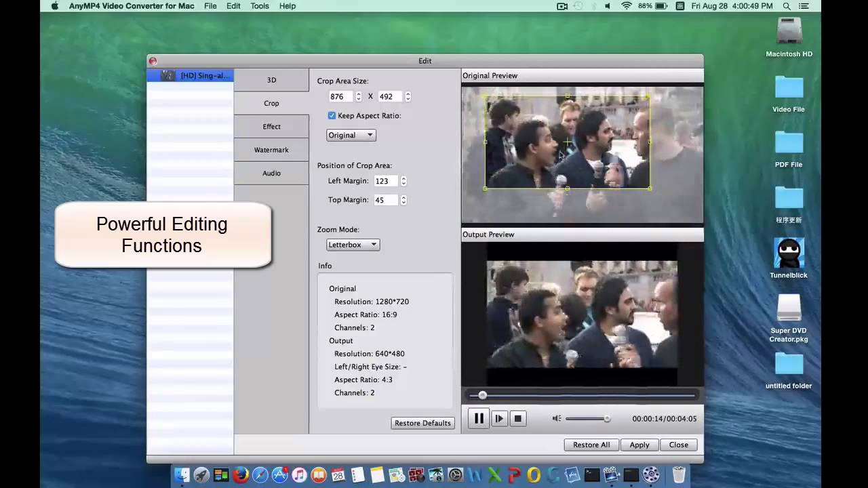Click the crop height stepper arrows
This screenshot has width=868, height=488.
pos(408,96)
